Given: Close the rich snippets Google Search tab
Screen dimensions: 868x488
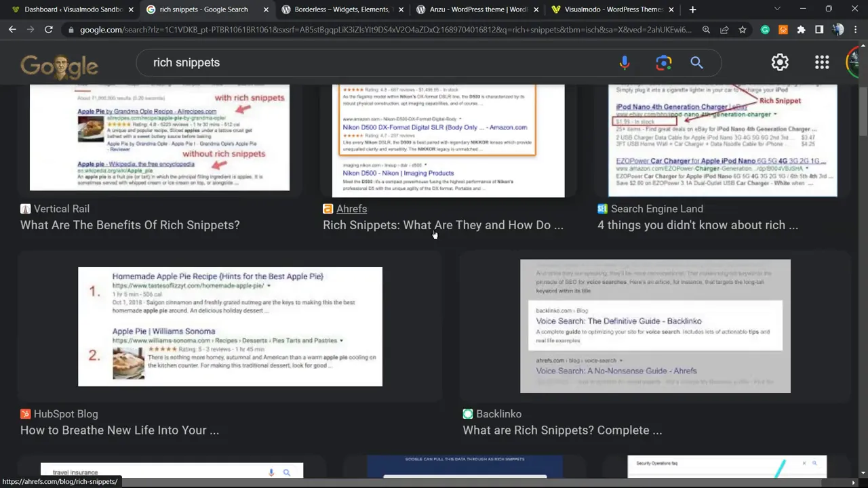Looking at the screenshot, I should click(266, 9).
